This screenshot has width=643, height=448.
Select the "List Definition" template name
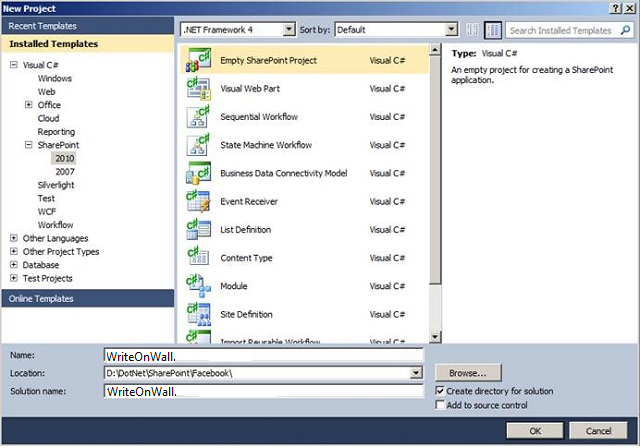pos(246,230)
